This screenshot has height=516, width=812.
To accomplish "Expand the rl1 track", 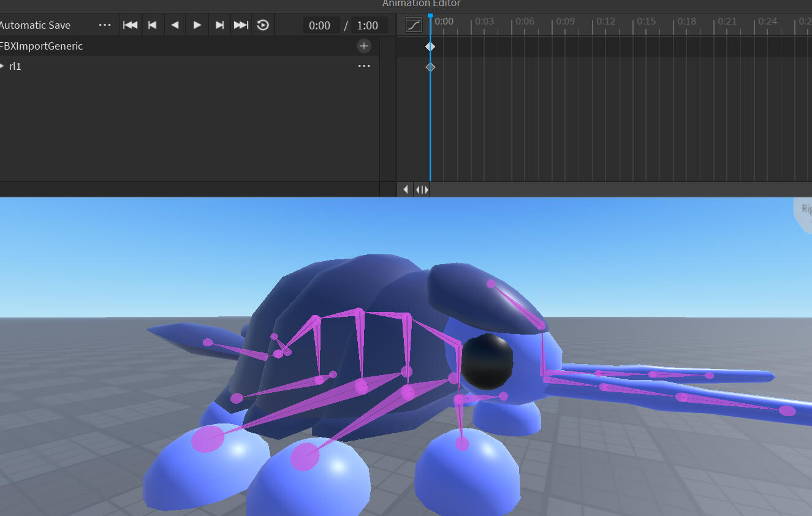I will (x=2, y=66).
